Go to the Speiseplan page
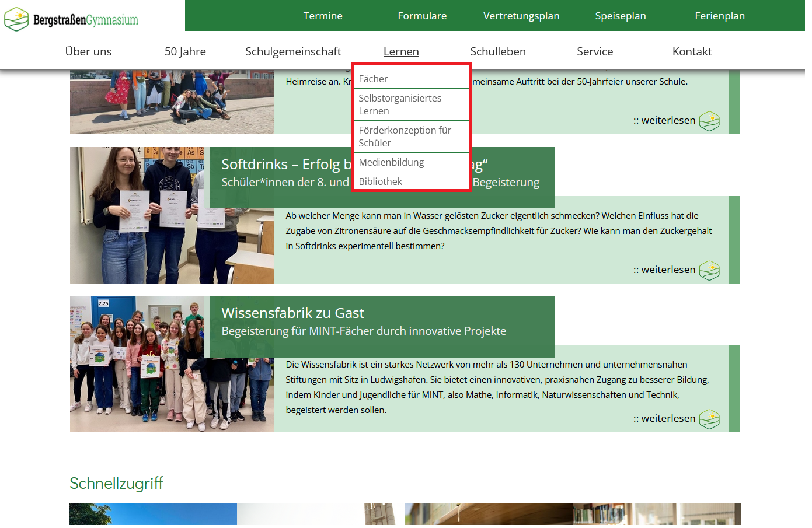 click(620, 16)
